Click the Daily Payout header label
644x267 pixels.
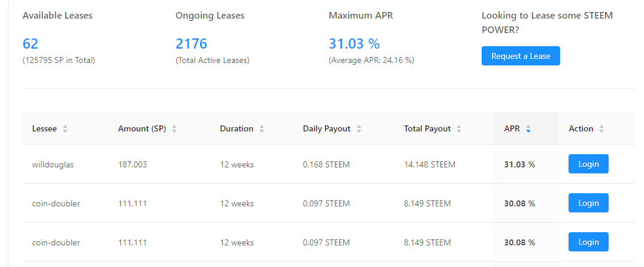pos(327,129)
